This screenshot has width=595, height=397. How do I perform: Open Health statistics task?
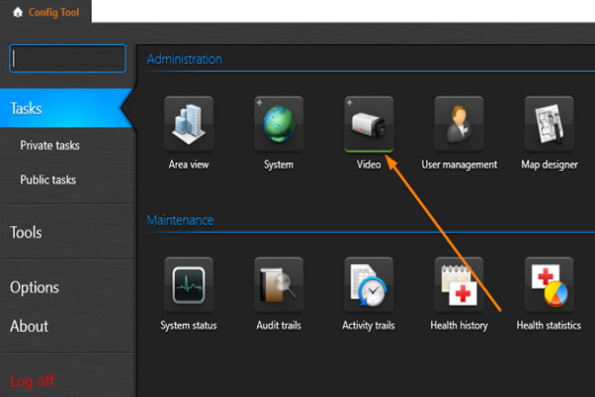549,285
